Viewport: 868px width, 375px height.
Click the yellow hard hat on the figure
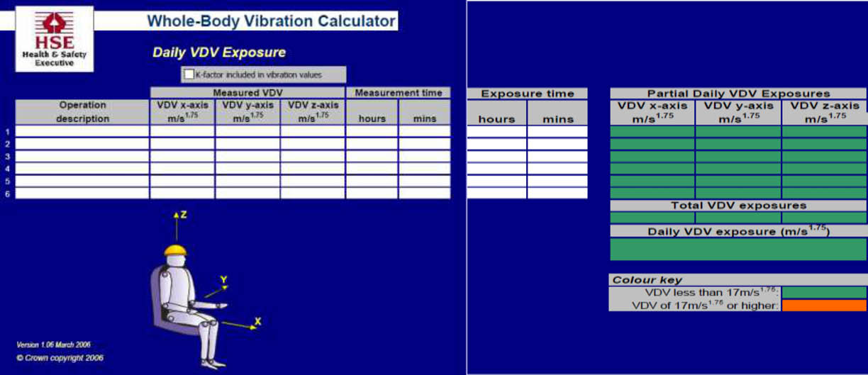(x=174, y=250)
